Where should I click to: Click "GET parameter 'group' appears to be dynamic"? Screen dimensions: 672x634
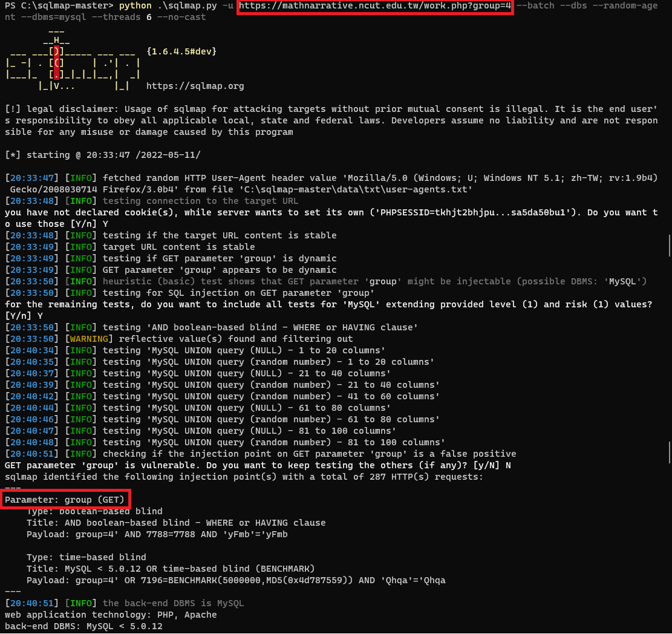pos(171,270)
